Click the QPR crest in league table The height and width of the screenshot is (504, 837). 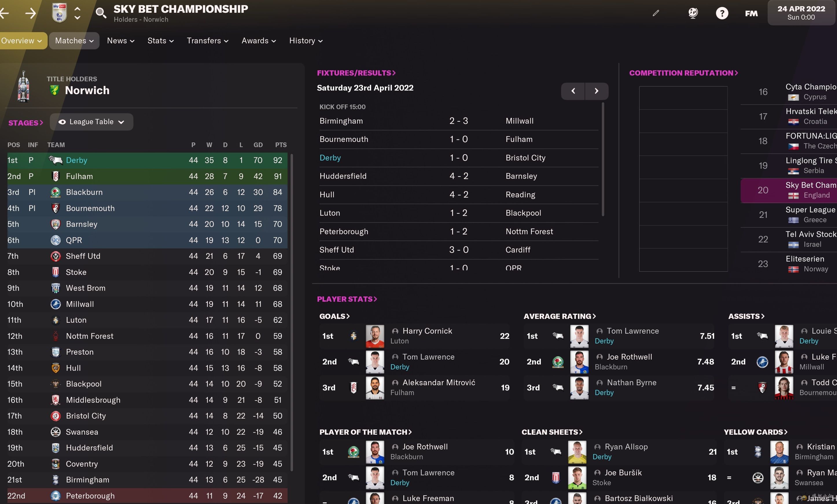click(x=56, y=240)
